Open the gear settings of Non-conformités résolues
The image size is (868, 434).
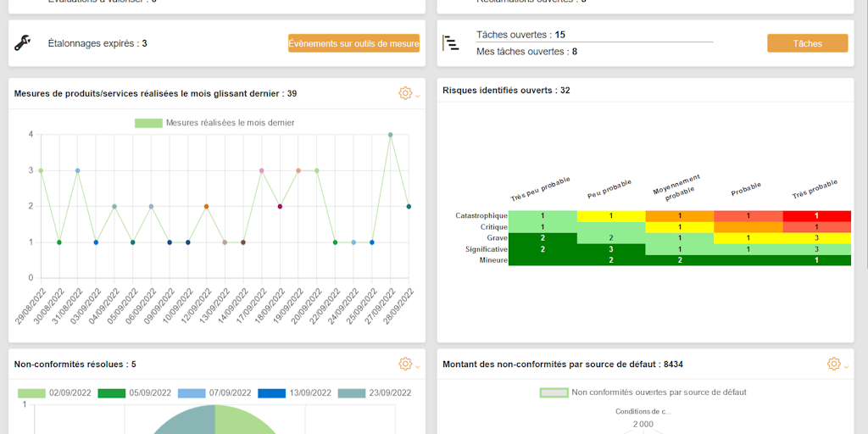pos(405,364)
